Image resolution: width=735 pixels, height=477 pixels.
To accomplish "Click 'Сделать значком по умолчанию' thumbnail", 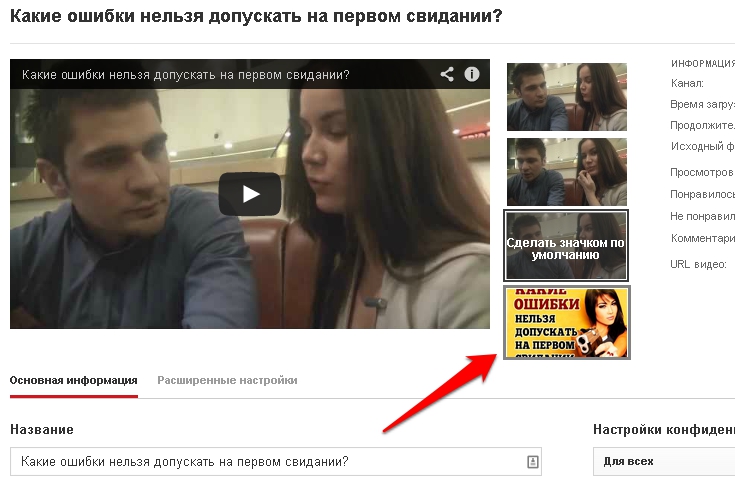I will (566, 246).
